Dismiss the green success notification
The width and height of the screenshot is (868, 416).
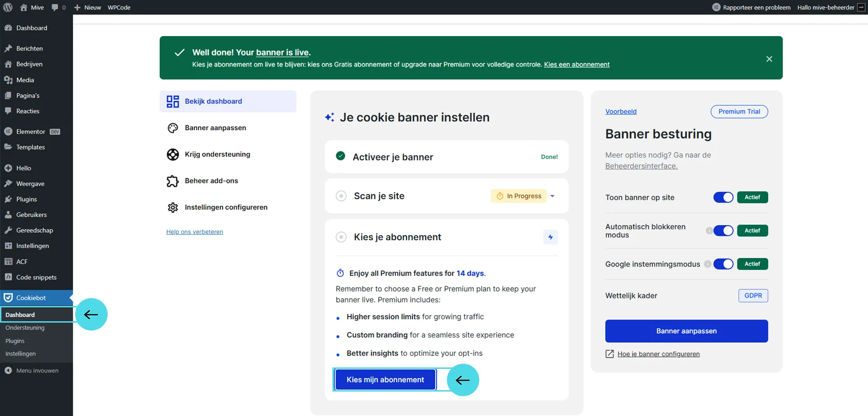click(x=769, y=59)
